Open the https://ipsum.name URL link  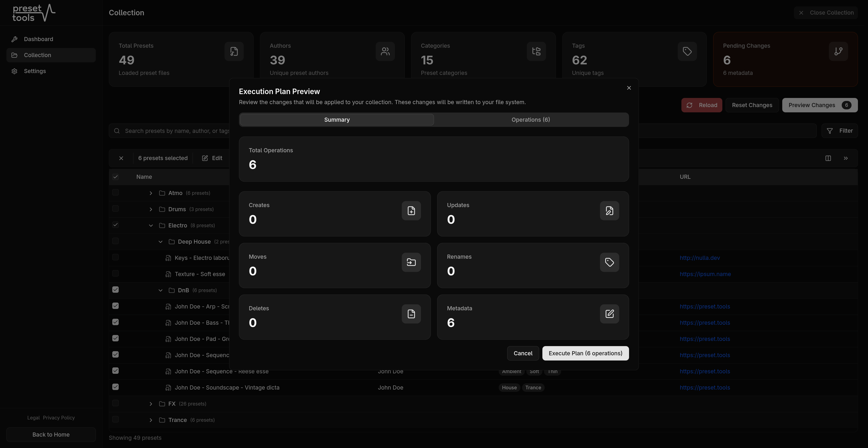[x=705, y=274]
